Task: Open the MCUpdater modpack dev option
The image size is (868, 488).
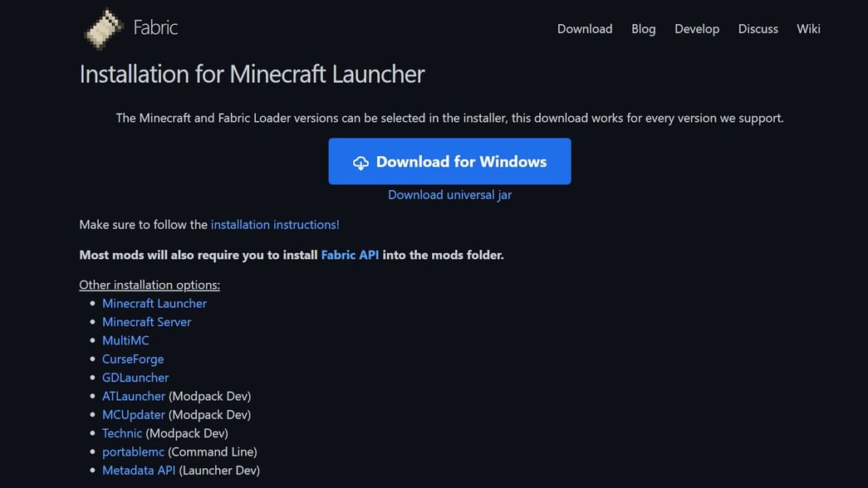Action: click(134, 414)
